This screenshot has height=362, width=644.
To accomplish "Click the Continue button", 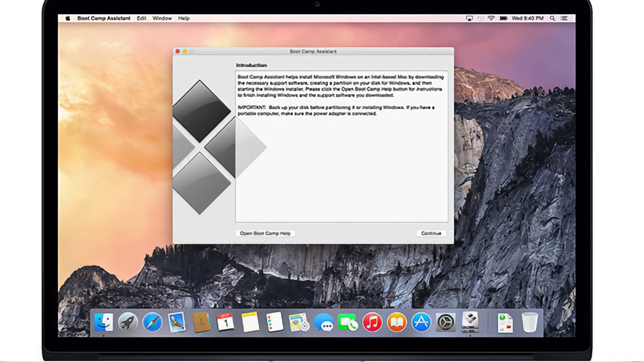I will (x=431, y=233).
